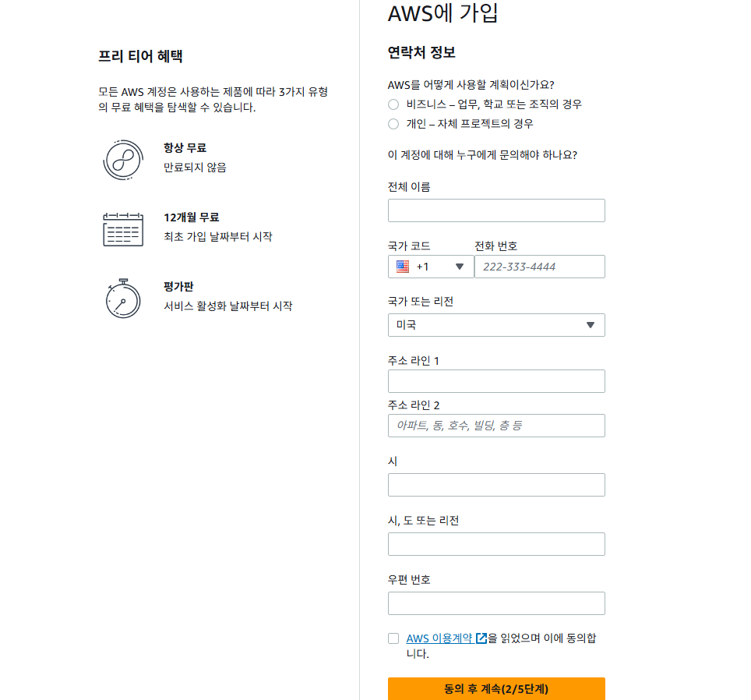Focus the 시 city input field
The width and height of the screenshot is (751, 700).
click(x=496, y=485)
